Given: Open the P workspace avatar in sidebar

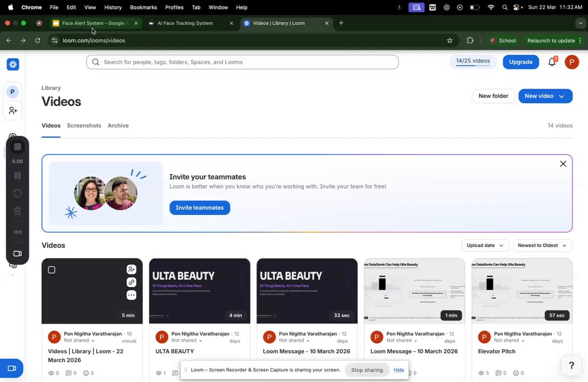Looking at the screenshot, I should (x=12, y=92).
